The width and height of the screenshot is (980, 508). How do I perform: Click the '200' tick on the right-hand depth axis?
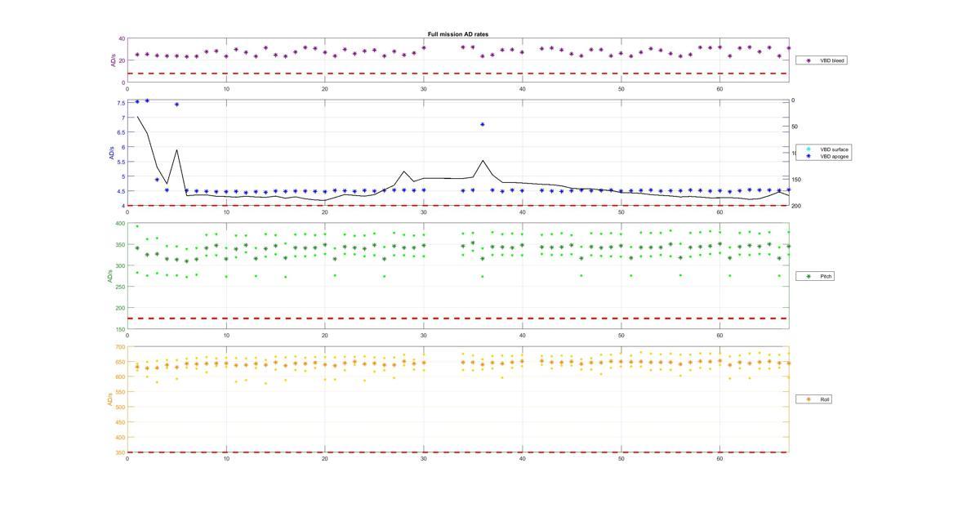[x=796, y=206]
